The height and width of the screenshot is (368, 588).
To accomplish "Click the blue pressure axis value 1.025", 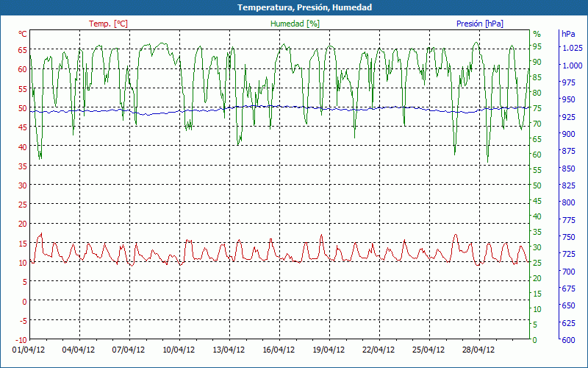I will (573, 48).
